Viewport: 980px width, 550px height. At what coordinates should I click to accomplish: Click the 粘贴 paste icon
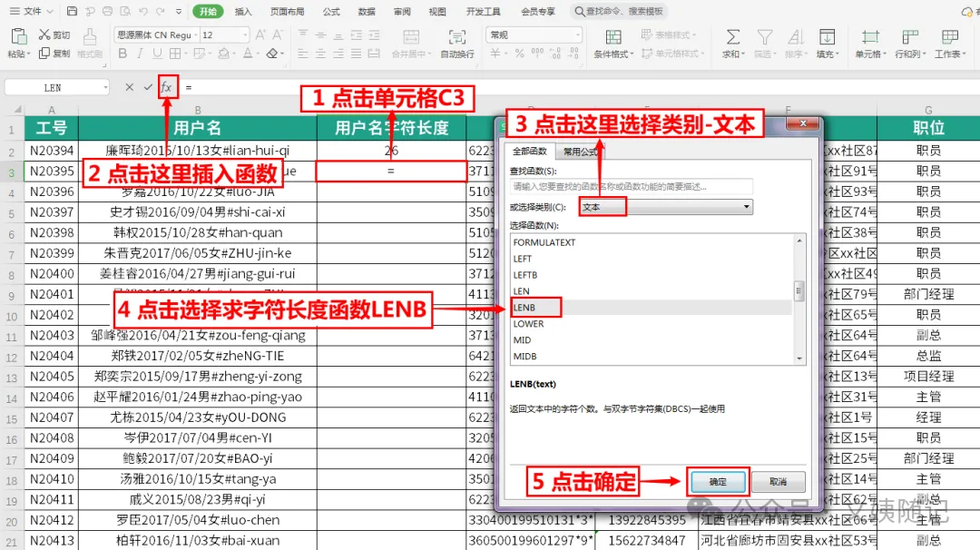pyautogui.click(x=19, y=37)
